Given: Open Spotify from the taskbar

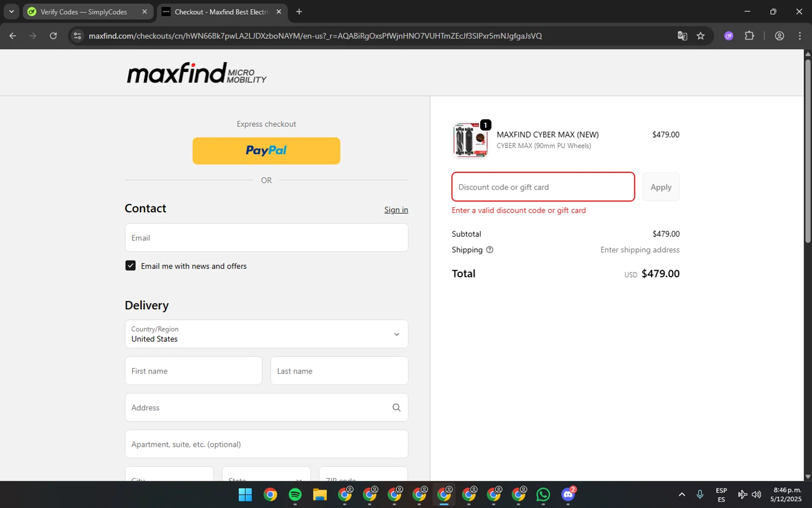Looking at the screenshot, I should (295, 494).
